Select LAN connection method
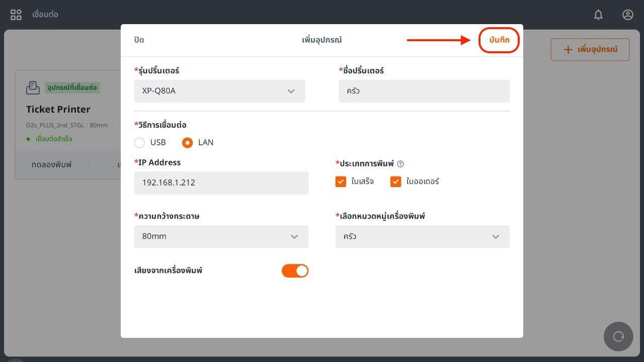The width and height of the screenshot is (644, 362). pos(188,143)
